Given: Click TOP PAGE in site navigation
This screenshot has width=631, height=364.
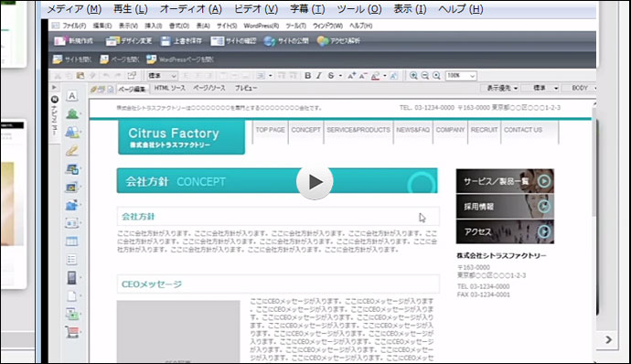Looking at the screenshot, I should click(270, 130).
